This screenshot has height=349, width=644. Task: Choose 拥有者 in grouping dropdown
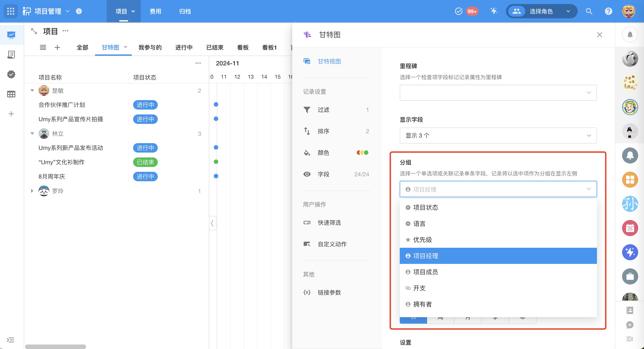(x=498, y=304)
